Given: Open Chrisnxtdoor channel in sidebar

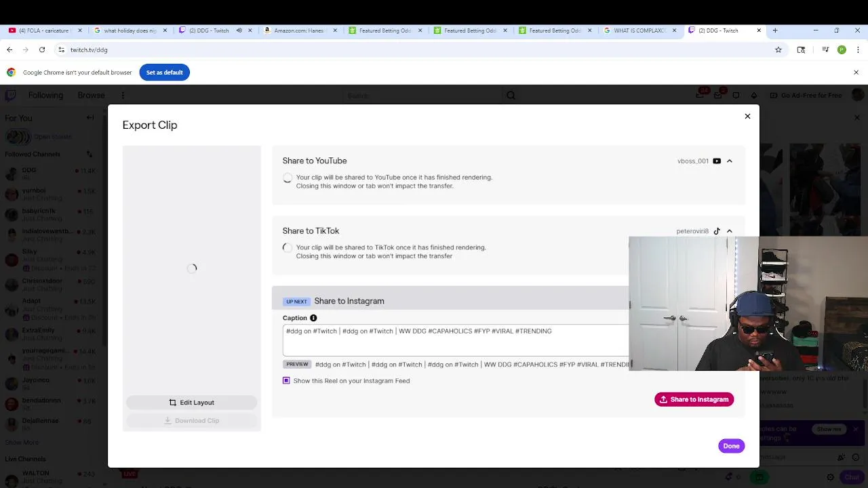Looking at the screenshot, I should 52,285.
